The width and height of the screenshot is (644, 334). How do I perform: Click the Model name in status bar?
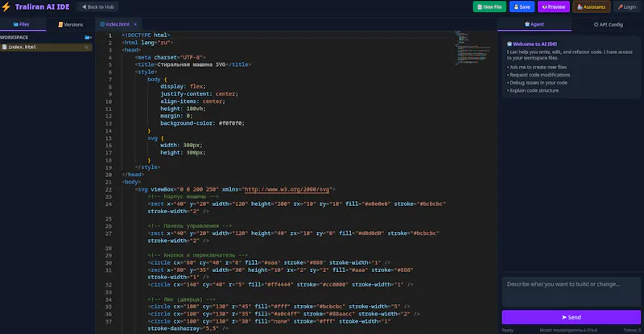pyautogui.click(x=568, y=330)
